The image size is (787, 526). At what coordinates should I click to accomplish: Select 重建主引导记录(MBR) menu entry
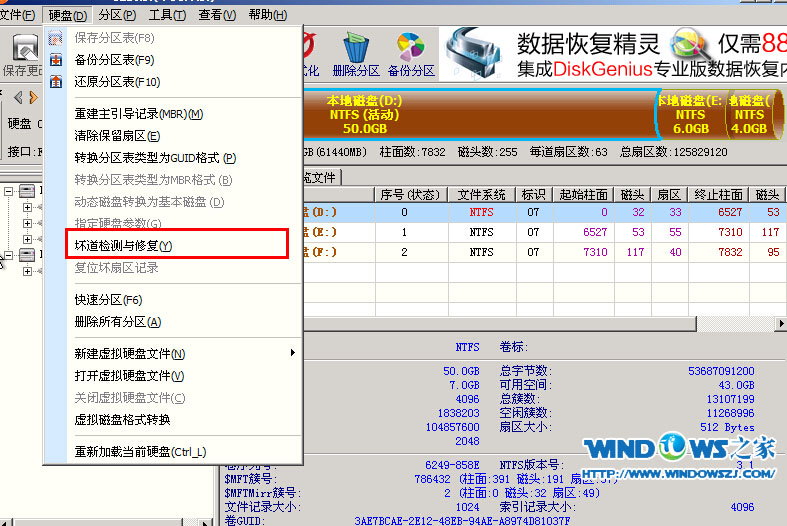(139, 114)
